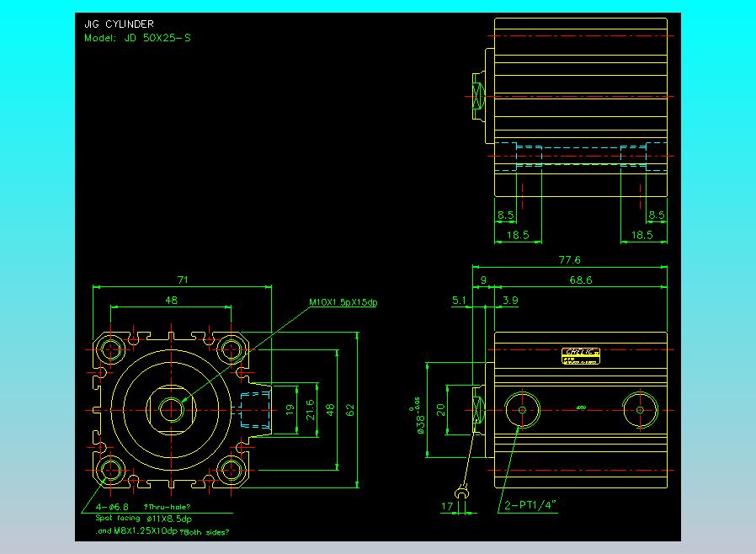
Task: Click the 19 dimension value
Action: 290,410
